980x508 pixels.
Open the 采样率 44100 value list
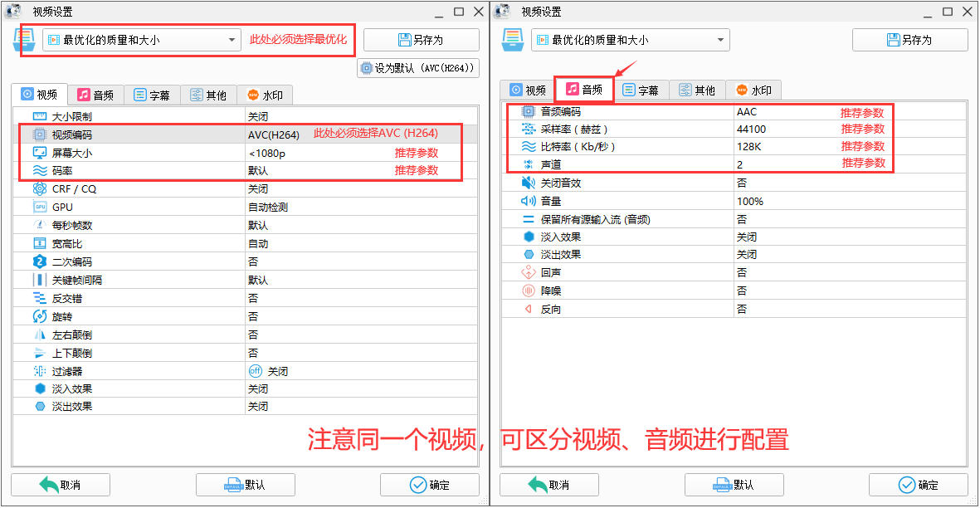pos(751,129)
